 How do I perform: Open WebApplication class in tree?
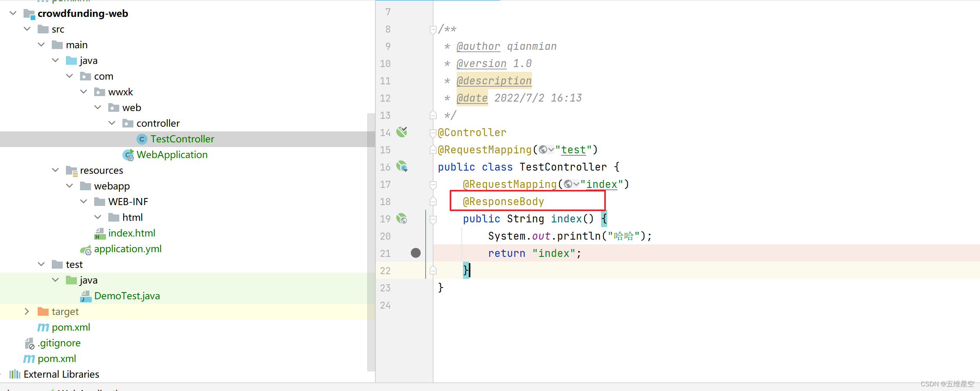pyautogui.click(x=172, y=155)
